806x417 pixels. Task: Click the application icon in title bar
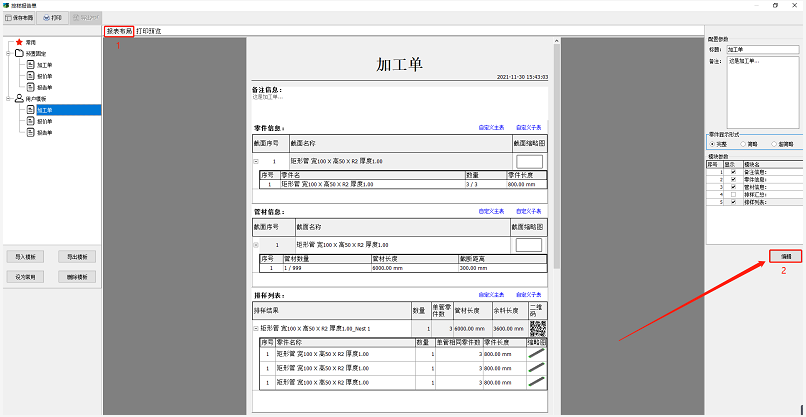[x=6, y=5]
